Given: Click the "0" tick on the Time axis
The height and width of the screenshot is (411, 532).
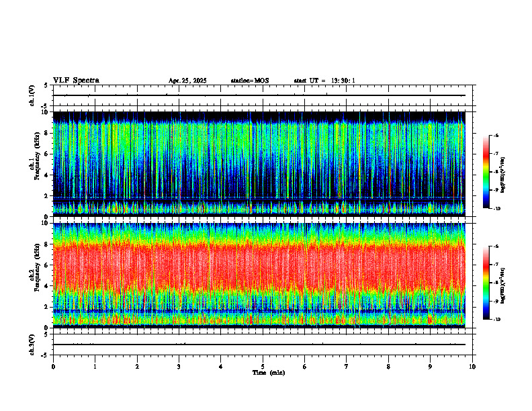Looking at the screenshot, I should 53,367.
